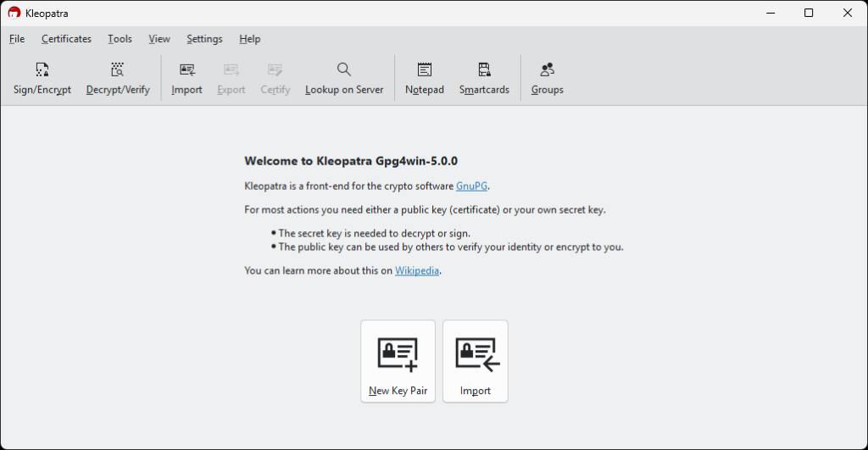The image size is (868, 450).
Task: Show the Help menu
Action: tap(249, 39)
